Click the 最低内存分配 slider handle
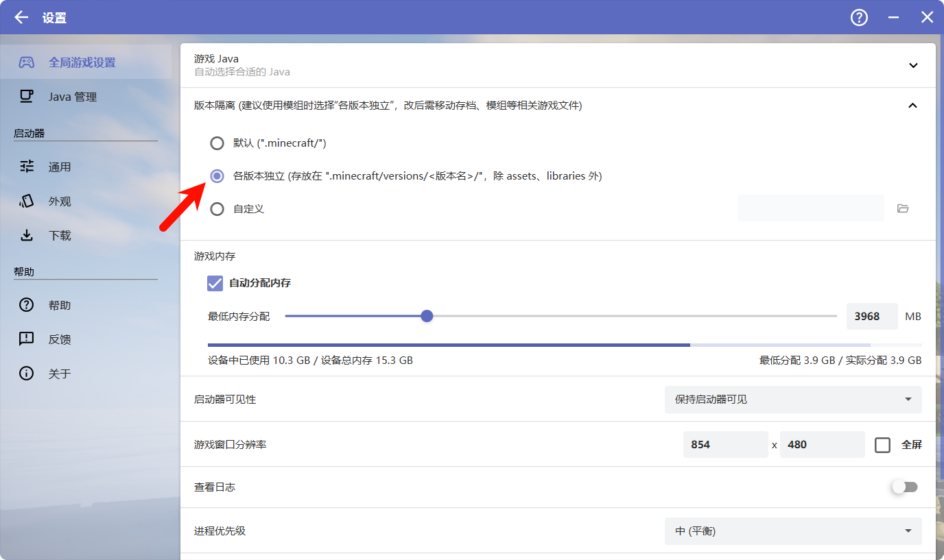 pyautogui.click(x=427, y=316)
